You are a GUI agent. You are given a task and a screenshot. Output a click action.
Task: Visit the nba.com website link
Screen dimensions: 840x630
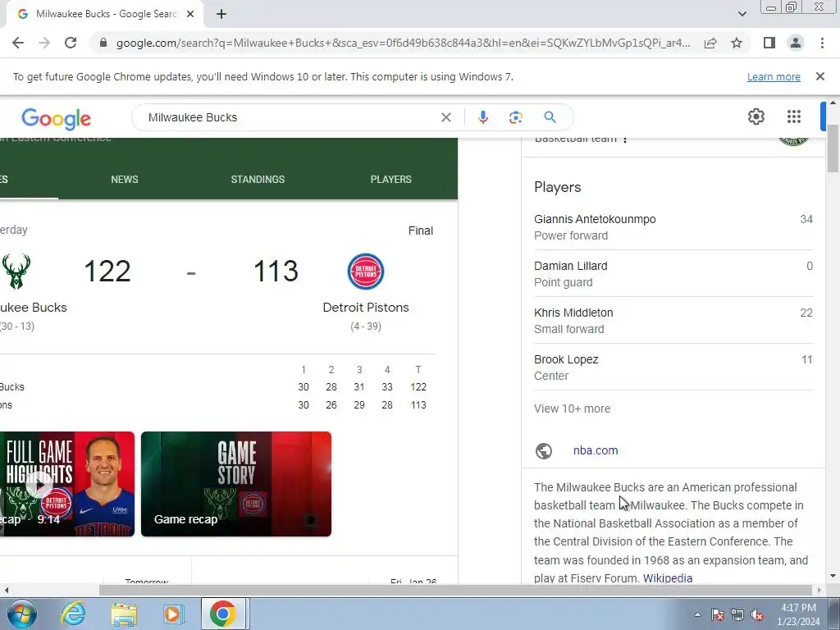(x=596, y=450)
